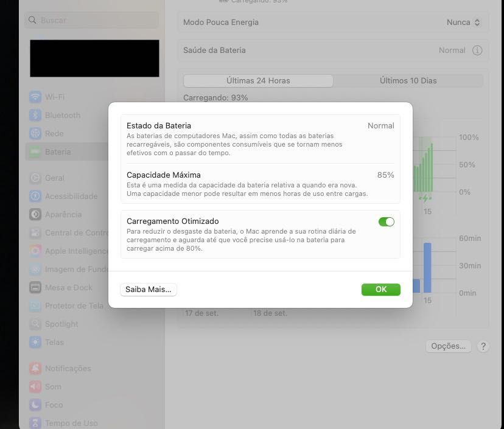Click the 18 de set. date label
504x429 pixels.
270,313
